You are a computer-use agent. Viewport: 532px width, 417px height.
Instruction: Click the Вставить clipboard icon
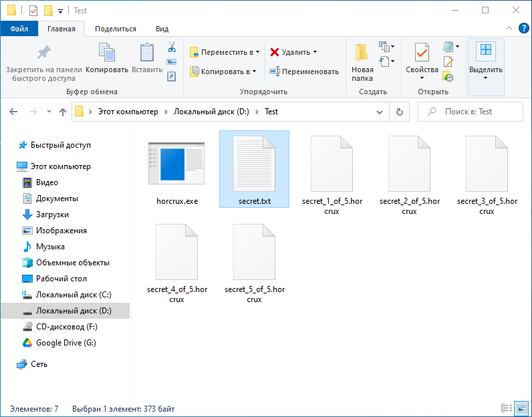point(147,52)
